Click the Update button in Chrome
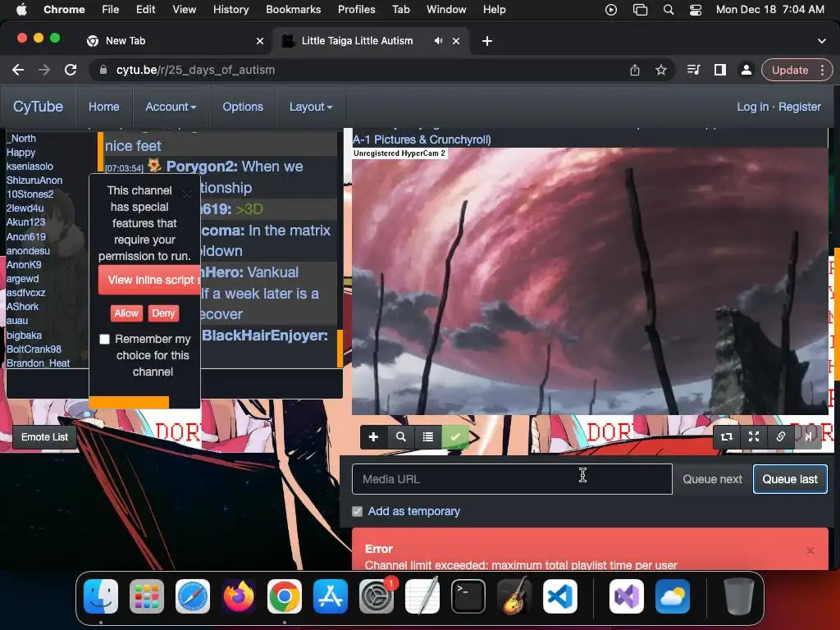840x630 pixels. coord(790,71)
